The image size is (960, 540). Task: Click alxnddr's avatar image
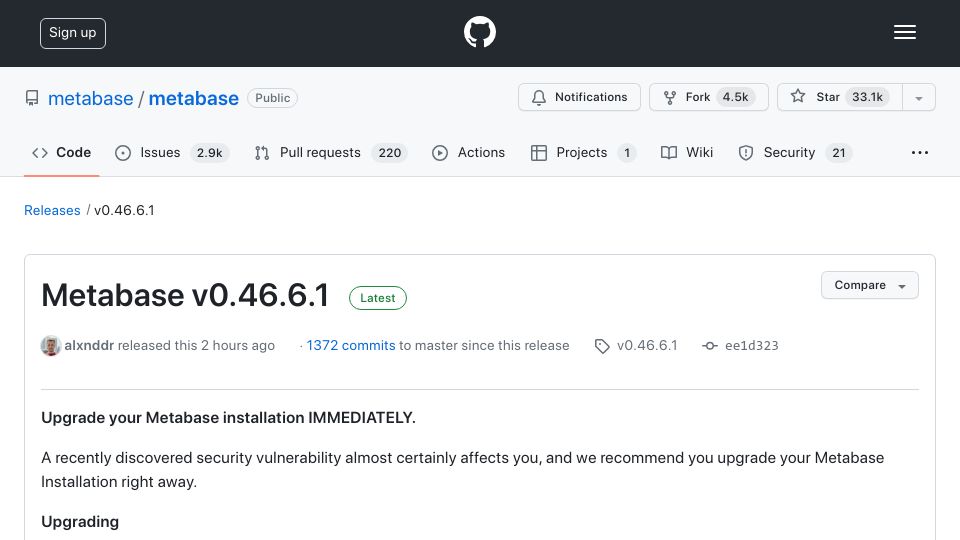click(50, 346)
